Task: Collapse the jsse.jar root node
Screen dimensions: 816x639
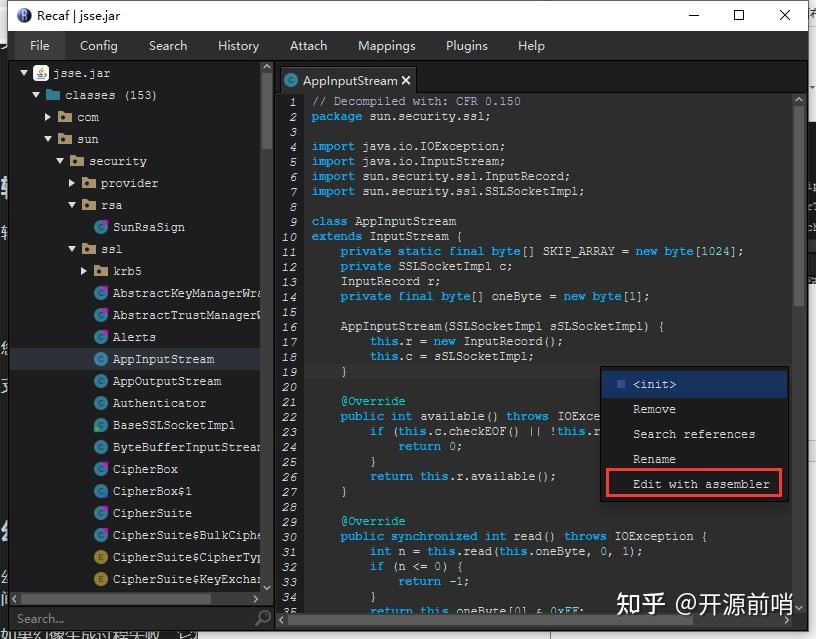Action: pos(24,73)
